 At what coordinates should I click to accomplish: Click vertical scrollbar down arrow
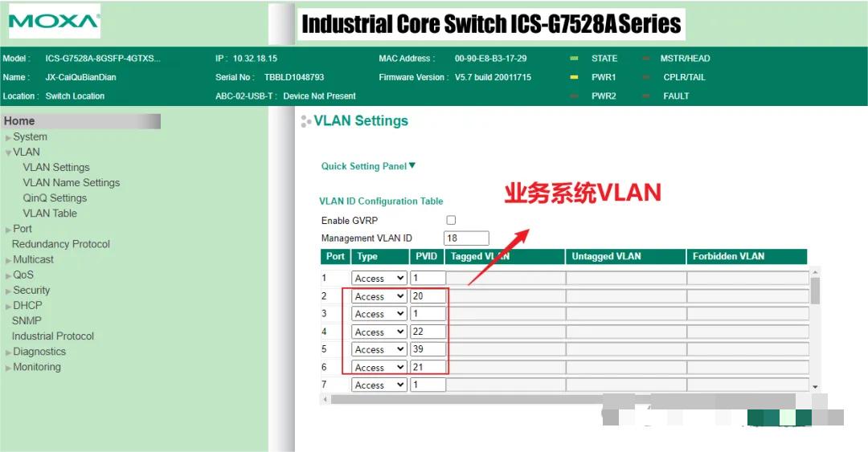[x=815, y=387]
